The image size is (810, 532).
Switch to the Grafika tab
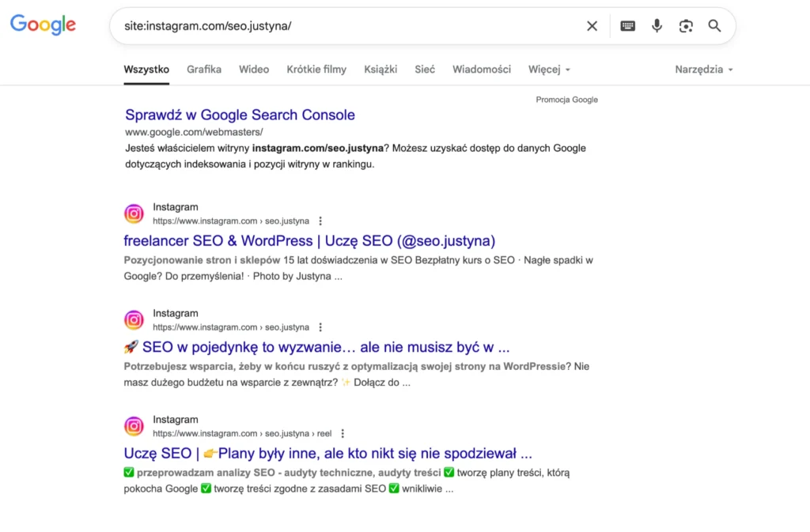(x=204, y=70)
